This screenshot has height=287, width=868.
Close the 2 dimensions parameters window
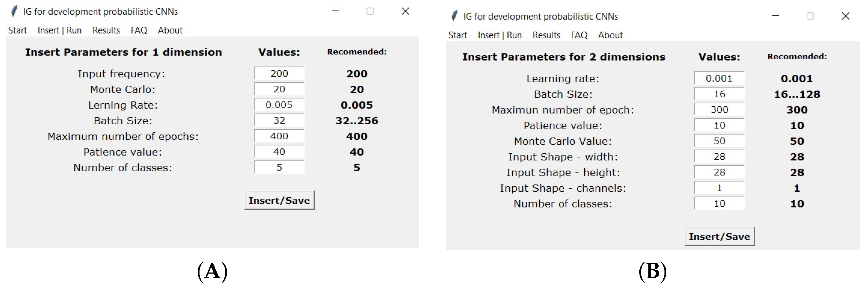845,16
